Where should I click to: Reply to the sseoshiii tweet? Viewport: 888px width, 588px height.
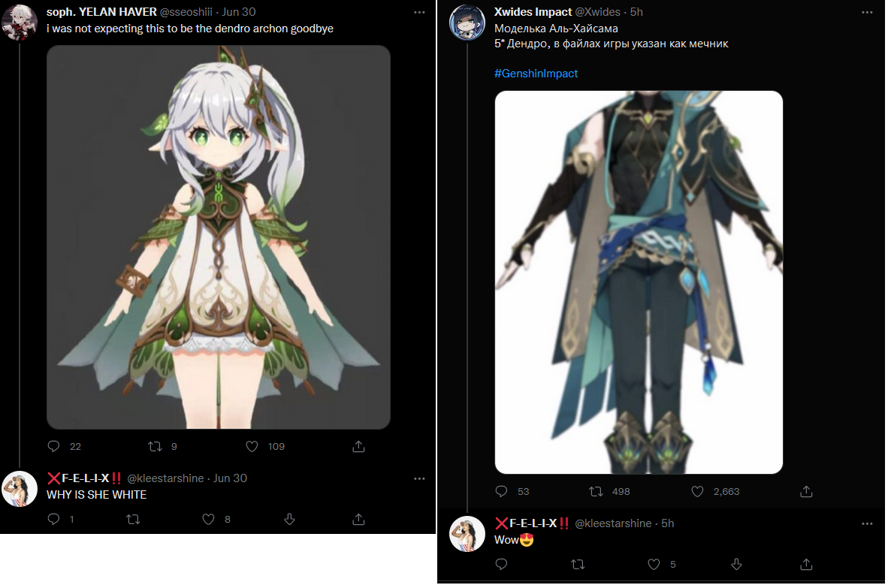(x=54, y=447)
